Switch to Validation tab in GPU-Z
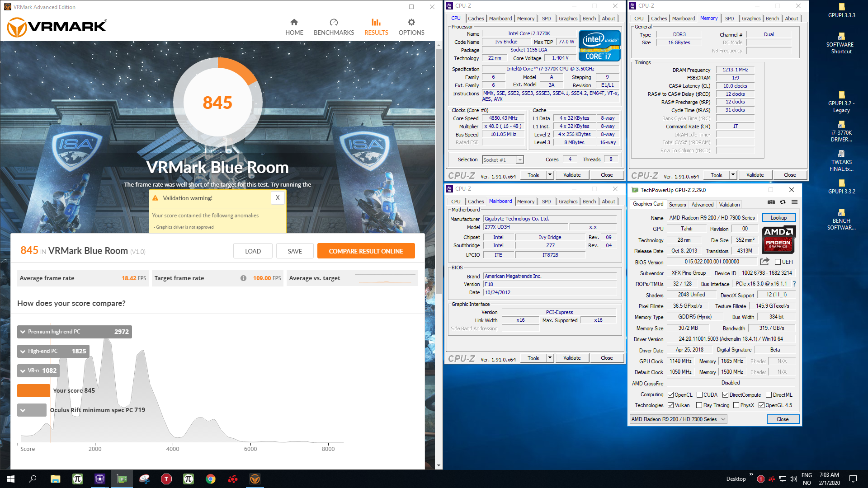 click(x=730, y=205)
